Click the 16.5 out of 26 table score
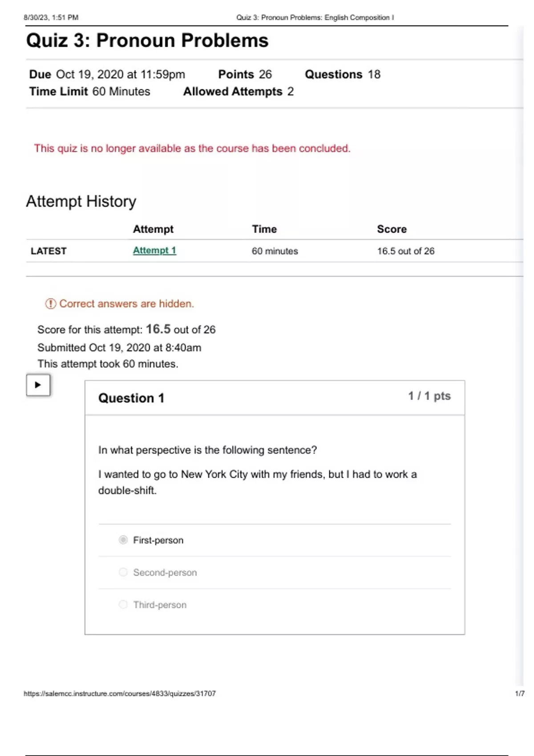534x756 pixels. pos(405,251)
